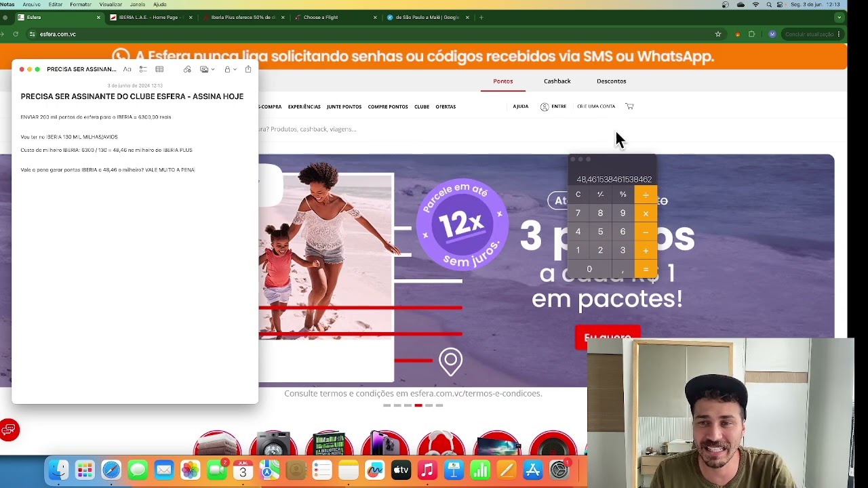Screen dimensions: 868x488
Task: Switch to the IBERIA L.A.E. Home Page tab
Action: [x=151, y=18]
